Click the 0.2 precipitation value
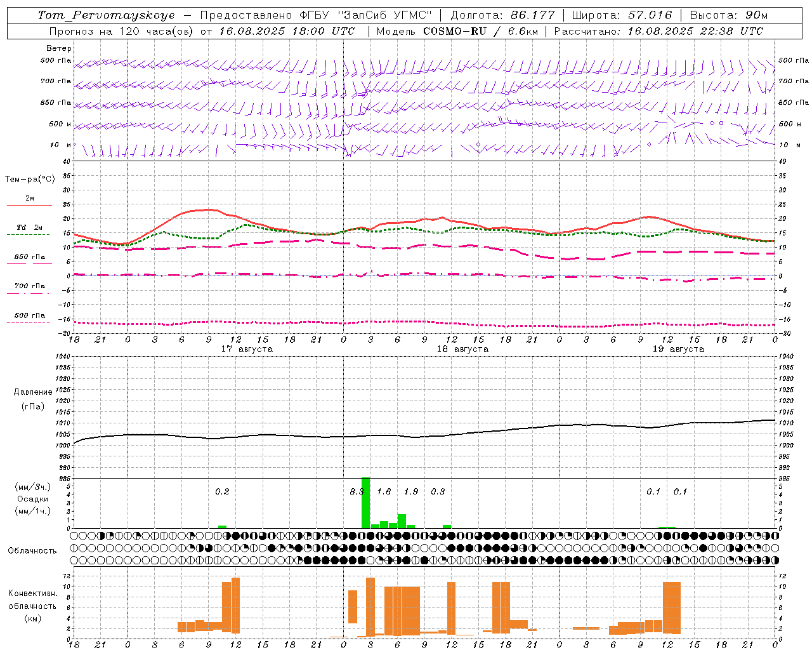Viewport: 812px width, 650px height. [222, 491]
